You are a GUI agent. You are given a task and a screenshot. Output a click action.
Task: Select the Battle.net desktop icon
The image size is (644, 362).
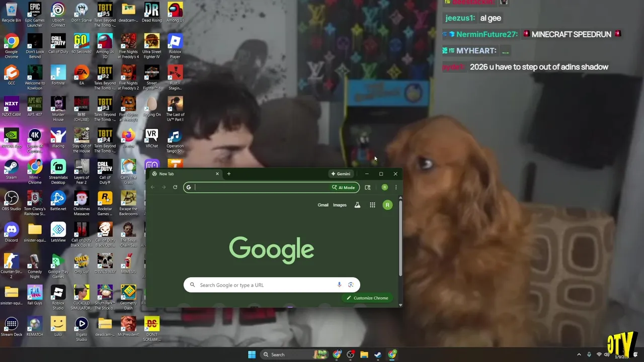tap(58, 201)
